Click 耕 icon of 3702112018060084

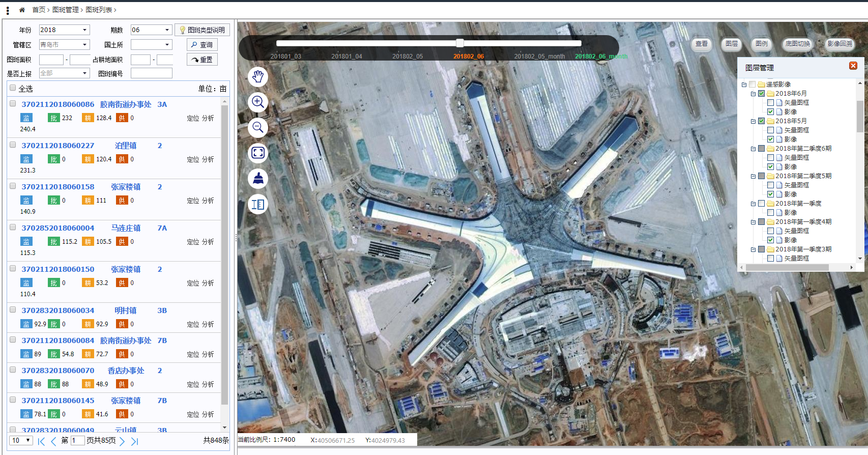[x=88, y=354]
